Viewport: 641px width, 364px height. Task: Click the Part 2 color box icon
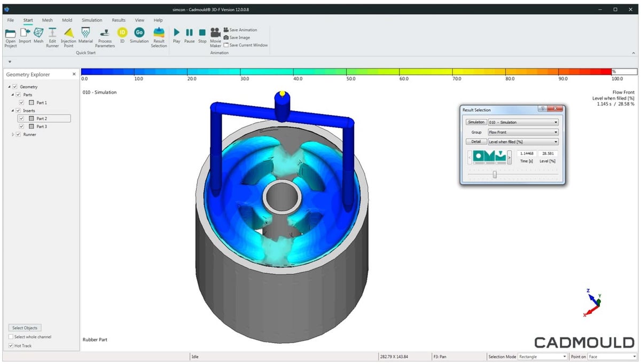[x=32, y=118]
